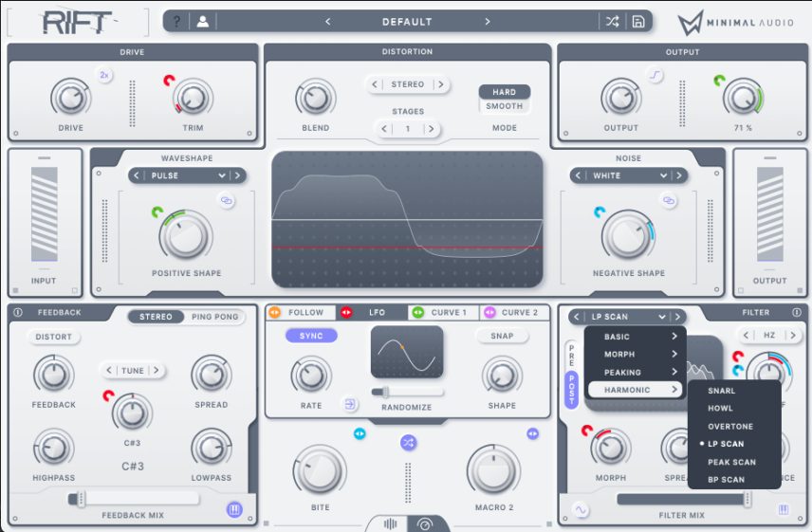Switch to the waveform view icon at bottom

click(390, 524)
